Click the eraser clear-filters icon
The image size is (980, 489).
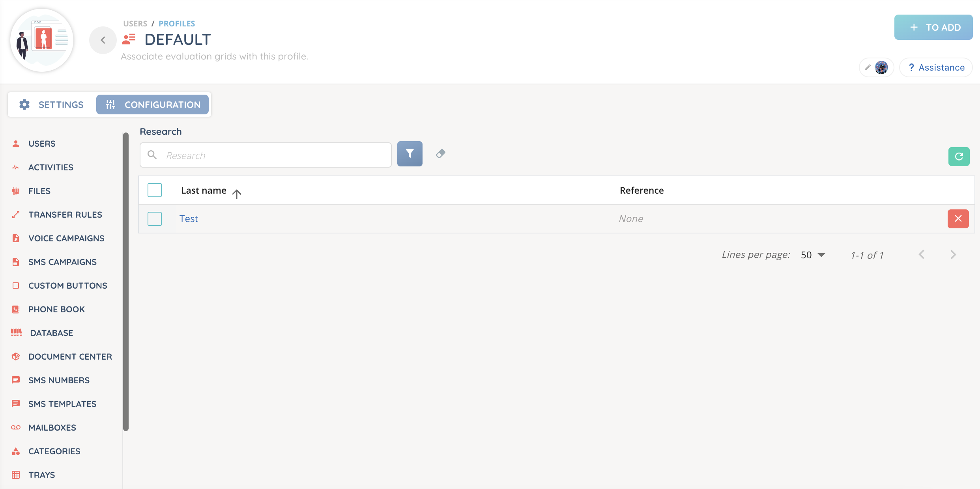(440, 154)
